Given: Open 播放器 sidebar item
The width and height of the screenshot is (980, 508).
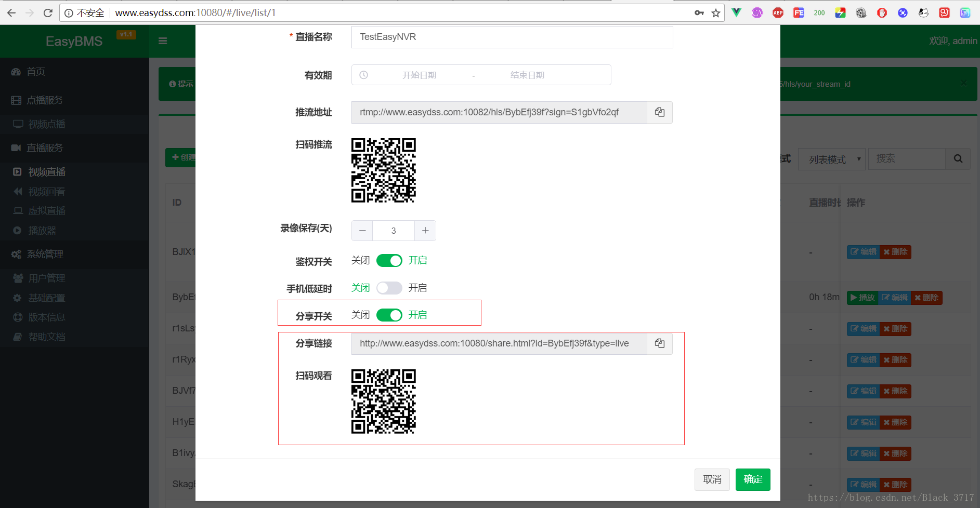Looking at the screenshot, I should (74, 231).
